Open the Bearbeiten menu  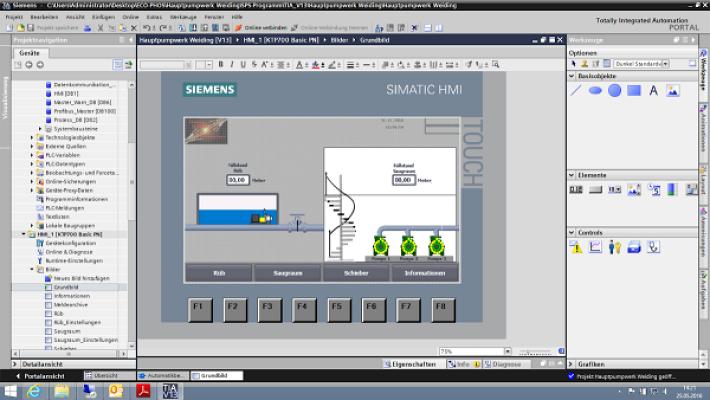[x=44, y=17]
